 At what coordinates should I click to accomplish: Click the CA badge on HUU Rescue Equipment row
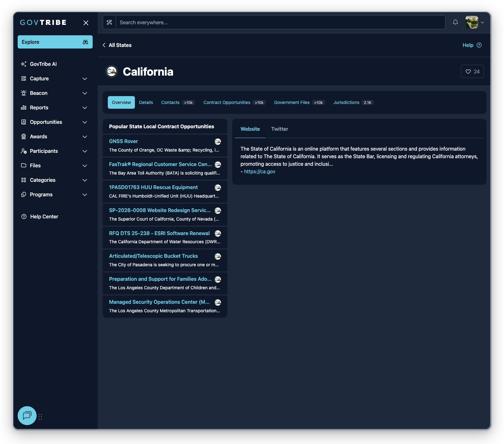click(218, 187)
